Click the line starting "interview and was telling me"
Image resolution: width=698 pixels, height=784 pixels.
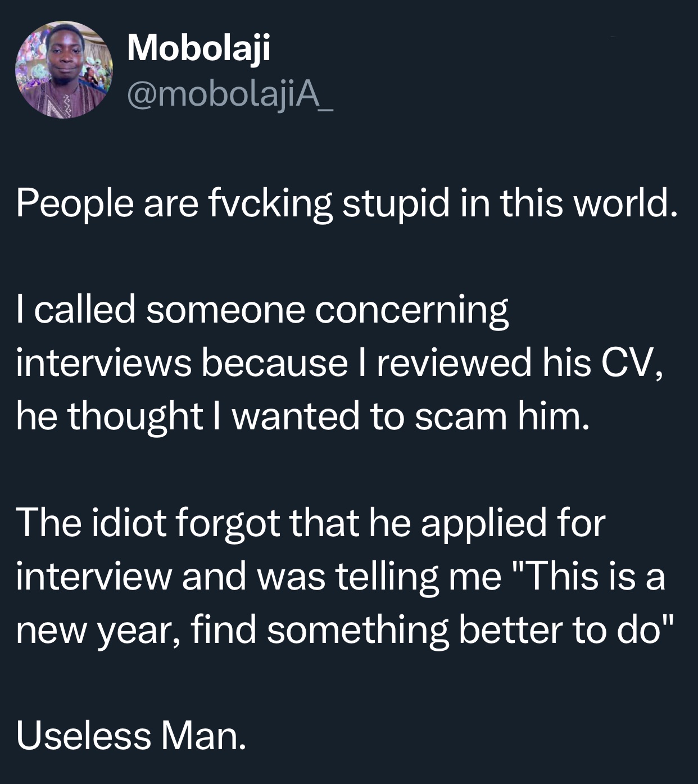tap(341, 577)
